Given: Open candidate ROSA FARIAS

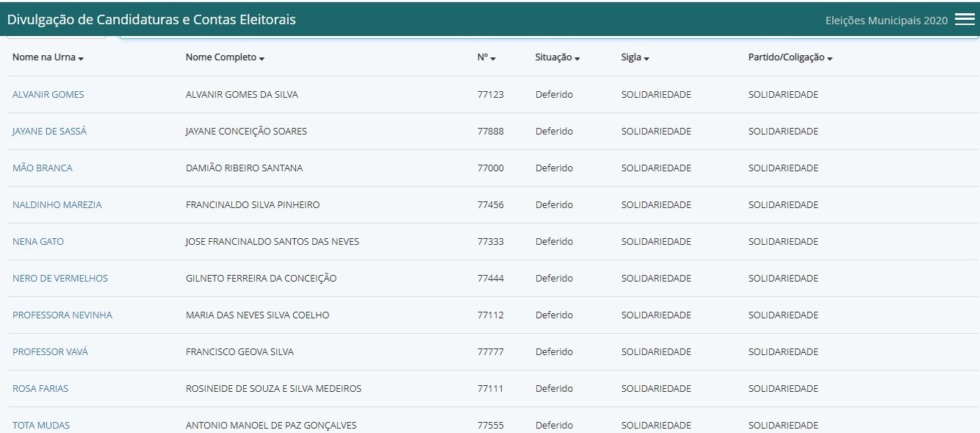Looking at the screenshot, I should [40, 389].
